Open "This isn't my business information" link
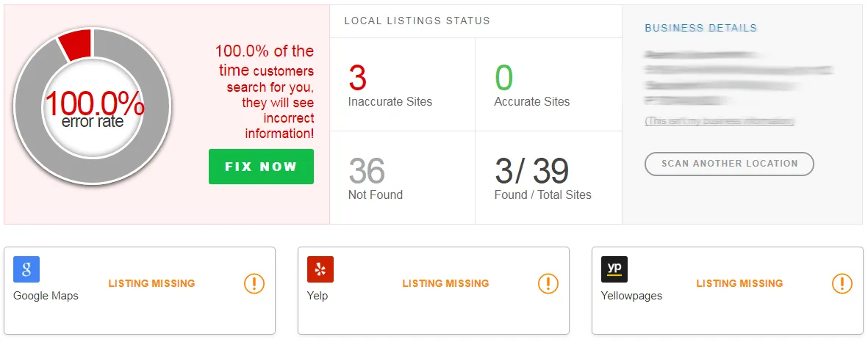 (720, 121)
